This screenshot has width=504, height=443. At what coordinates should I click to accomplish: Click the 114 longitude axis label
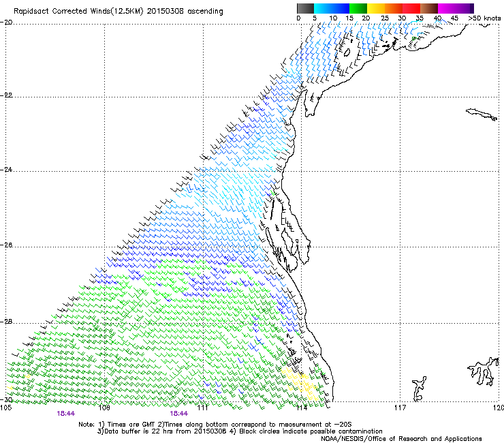(x=301, y=408)
